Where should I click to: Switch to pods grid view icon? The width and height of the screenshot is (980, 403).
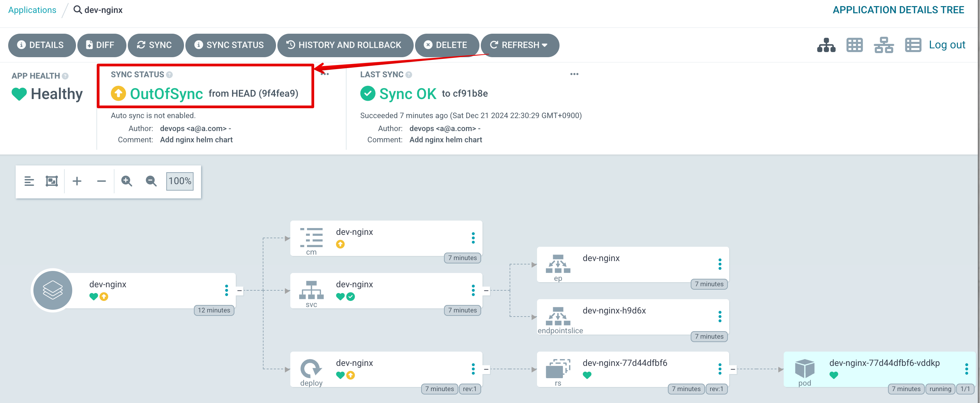[x=855, y=45]
